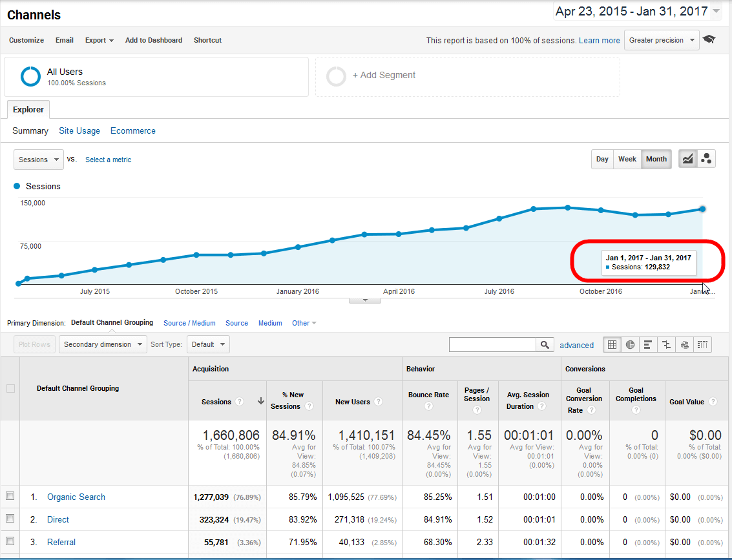Open the Secondary dimension dropdown
The image size is (732, 560).
[x=103, y=344]
